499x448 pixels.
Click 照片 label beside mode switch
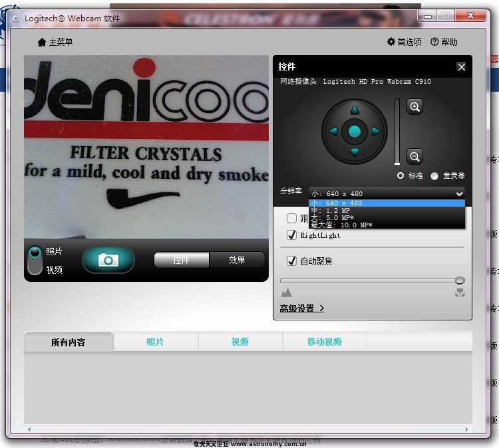point(54,251)
